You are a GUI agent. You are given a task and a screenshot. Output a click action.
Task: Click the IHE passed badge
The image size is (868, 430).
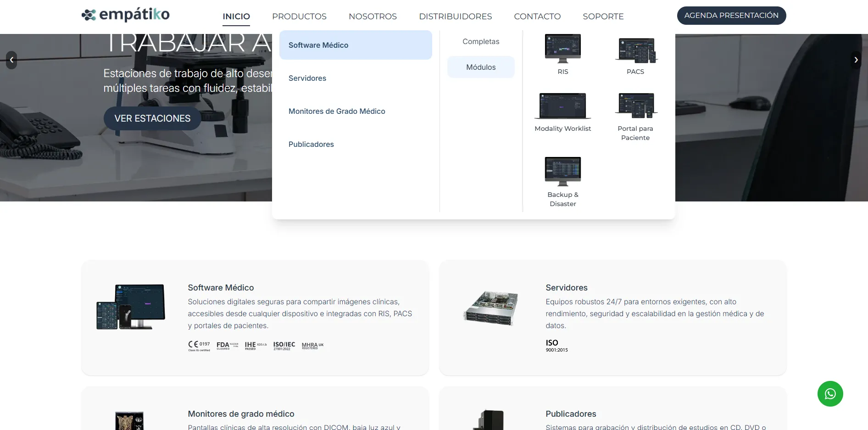[x=256, y=346]
